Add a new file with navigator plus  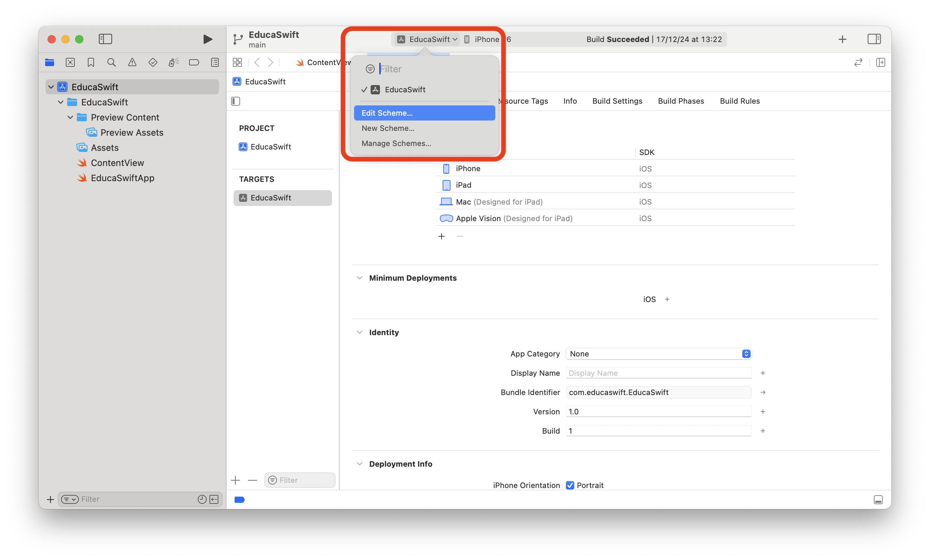point(50,499)
